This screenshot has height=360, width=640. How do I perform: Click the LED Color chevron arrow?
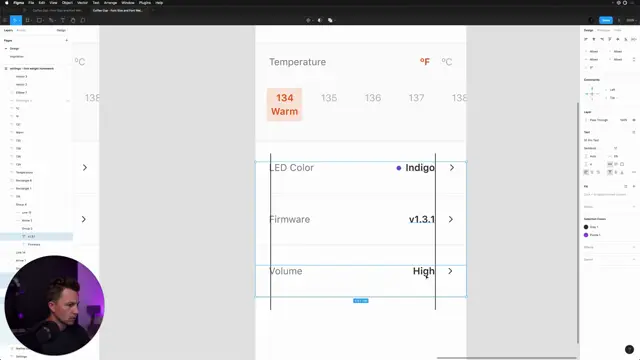pyautogui.click(x=452, y=168)
